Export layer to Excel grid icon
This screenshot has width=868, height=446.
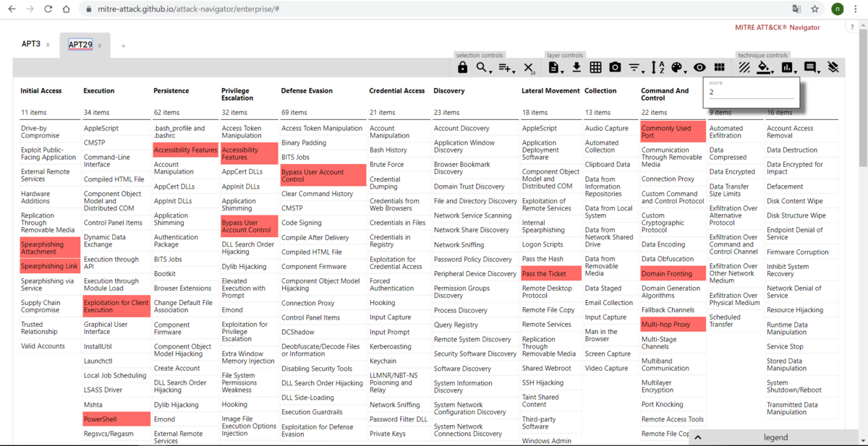pos(595,67)
